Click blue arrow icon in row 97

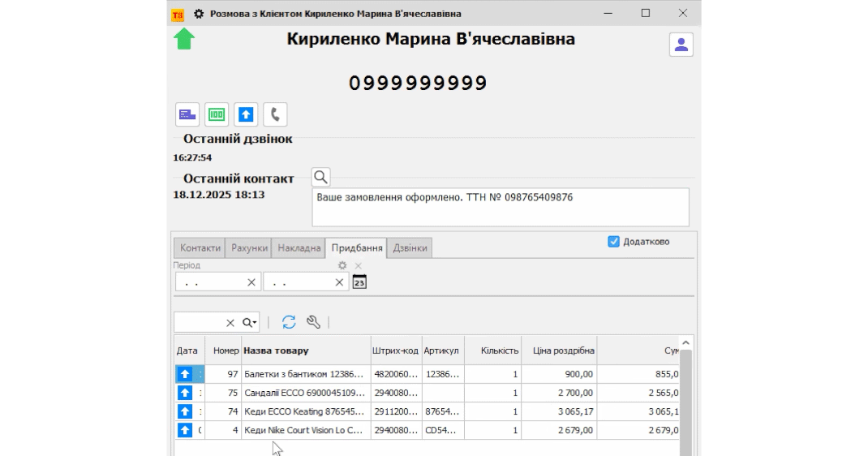185,374
